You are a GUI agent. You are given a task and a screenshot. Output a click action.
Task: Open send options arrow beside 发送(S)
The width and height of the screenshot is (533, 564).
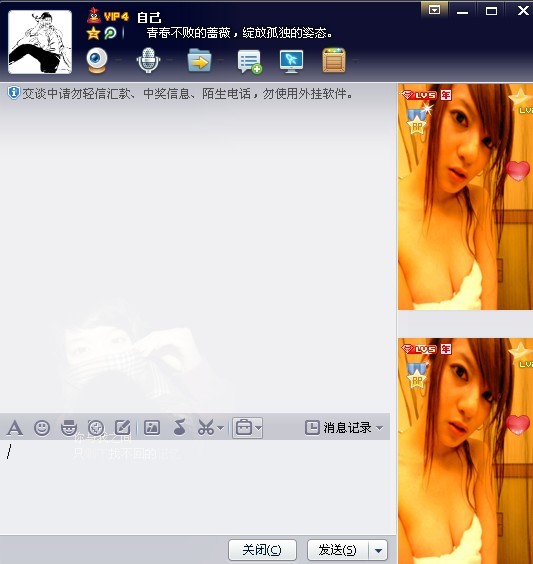[x=378, y=550]
